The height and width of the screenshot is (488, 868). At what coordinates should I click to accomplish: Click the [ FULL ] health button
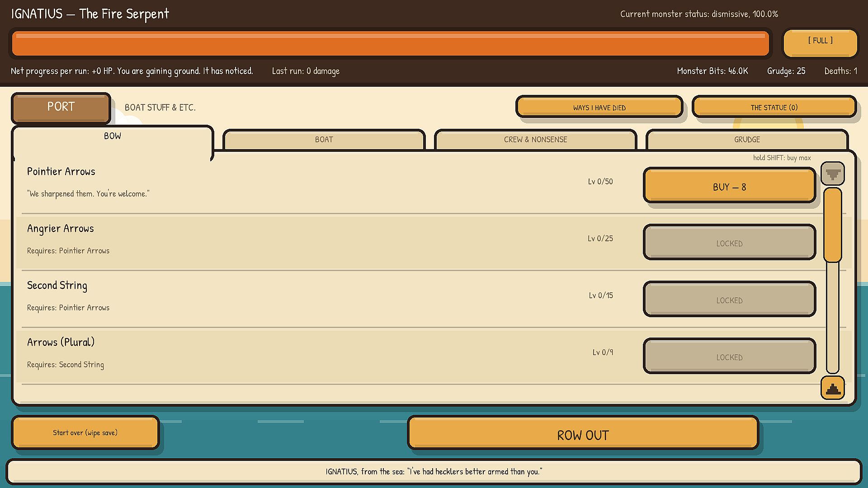(x=820, y=42)
